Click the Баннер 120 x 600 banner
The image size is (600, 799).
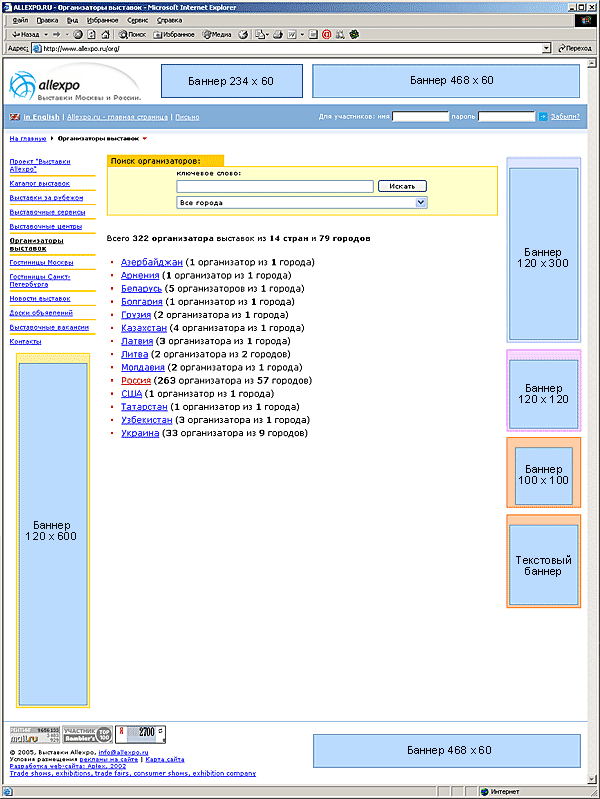click(x=53, y=534)
